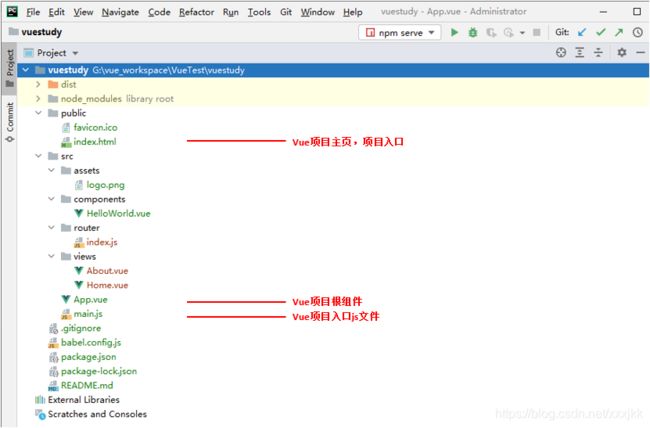This screenshot has width=650, height=428.
Task: Open the Help menu
Action: coord(352,12)
